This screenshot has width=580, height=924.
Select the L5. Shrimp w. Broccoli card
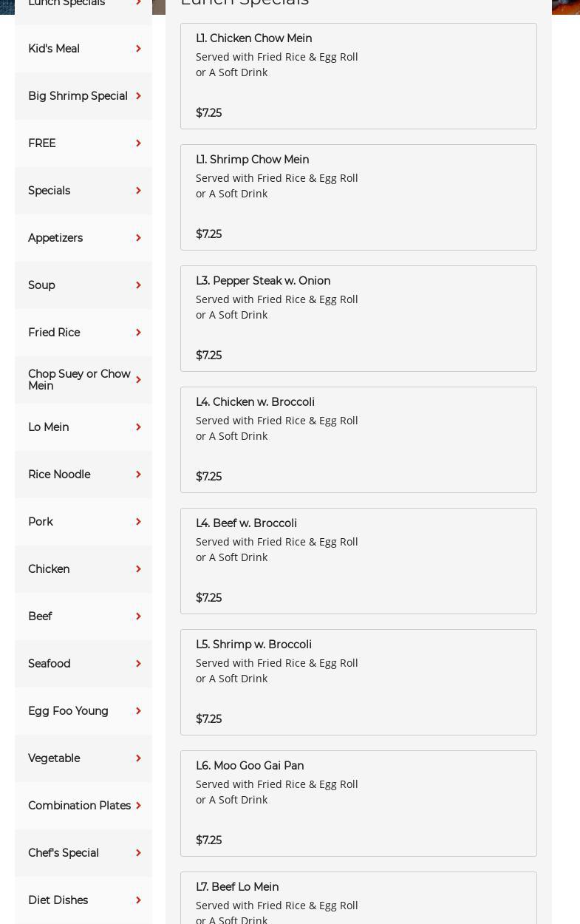tap(358, 682)
